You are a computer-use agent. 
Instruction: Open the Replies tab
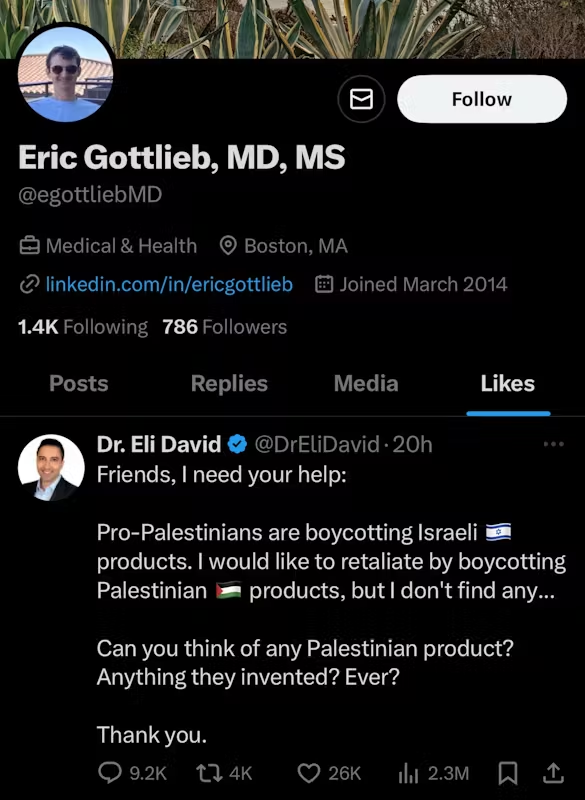(228, 383)
